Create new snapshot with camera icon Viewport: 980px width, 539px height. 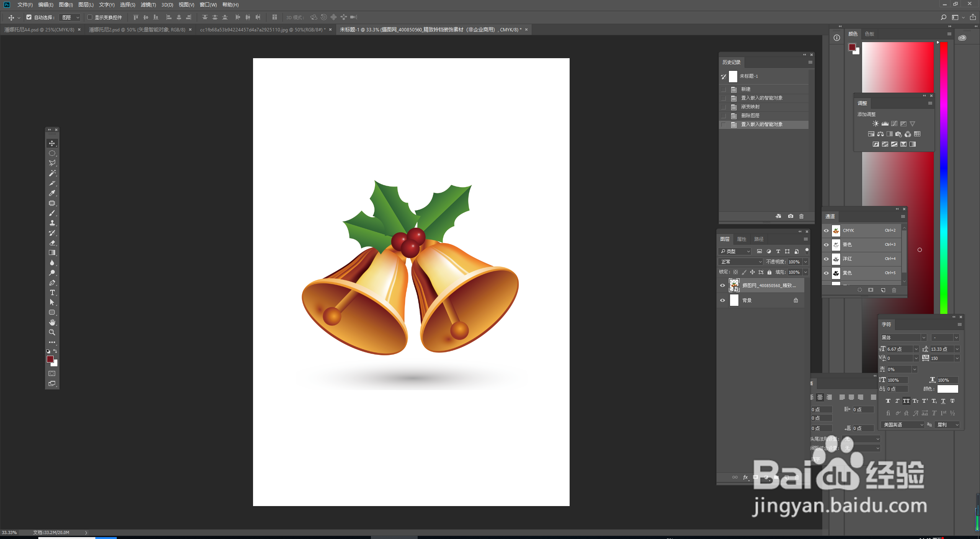pyautogui.click(x=791, y=216)
